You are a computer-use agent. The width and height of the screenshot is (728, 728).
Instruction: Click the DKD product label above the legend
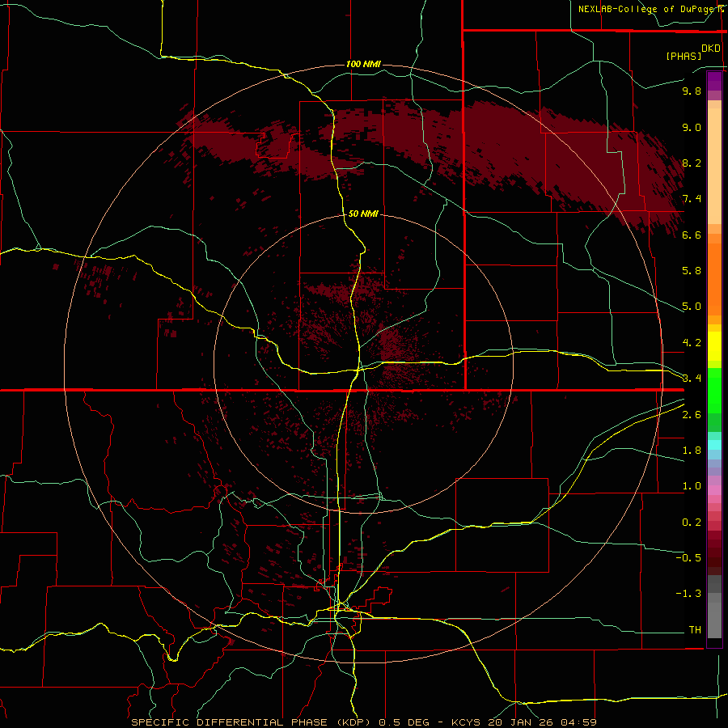(x=711, y=49)
